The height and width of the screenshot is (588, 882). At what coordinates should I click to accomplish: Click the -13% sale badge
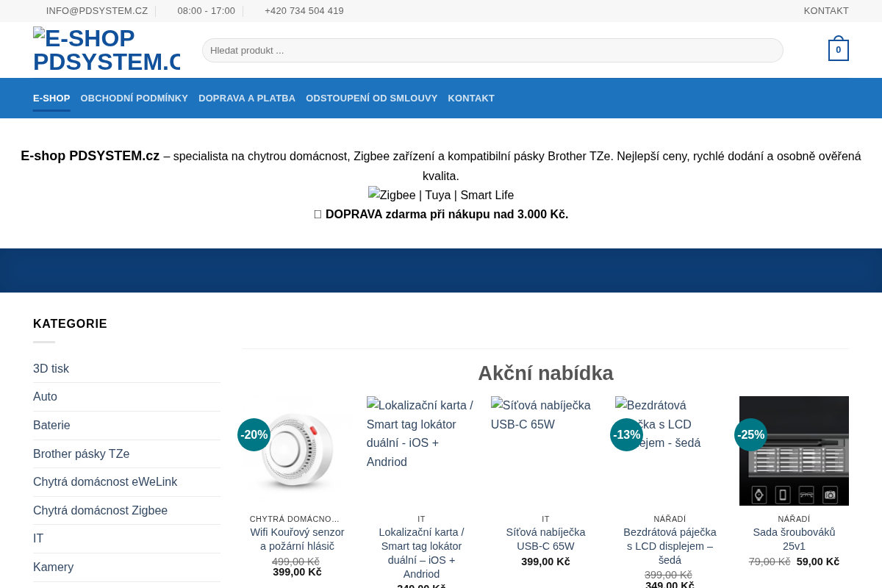[x=626, y=434]
